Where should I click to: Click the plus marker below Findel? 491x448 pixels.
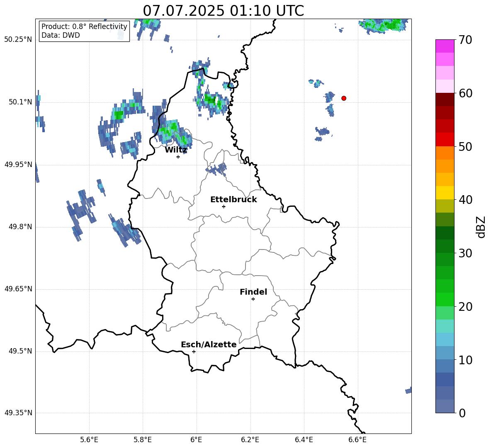(x=253, y=299)
